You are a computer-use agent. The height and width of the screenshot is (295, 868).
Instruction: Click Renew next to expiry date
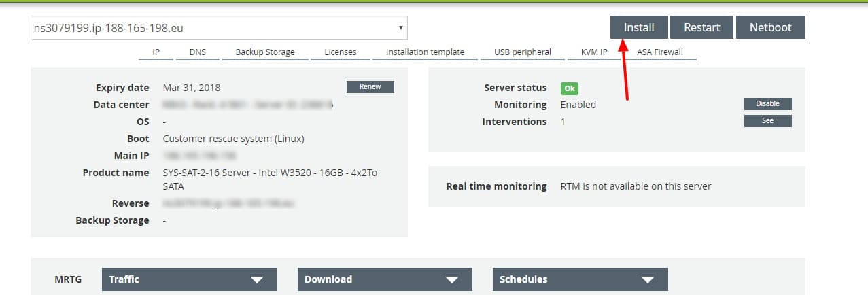[370, 87]
